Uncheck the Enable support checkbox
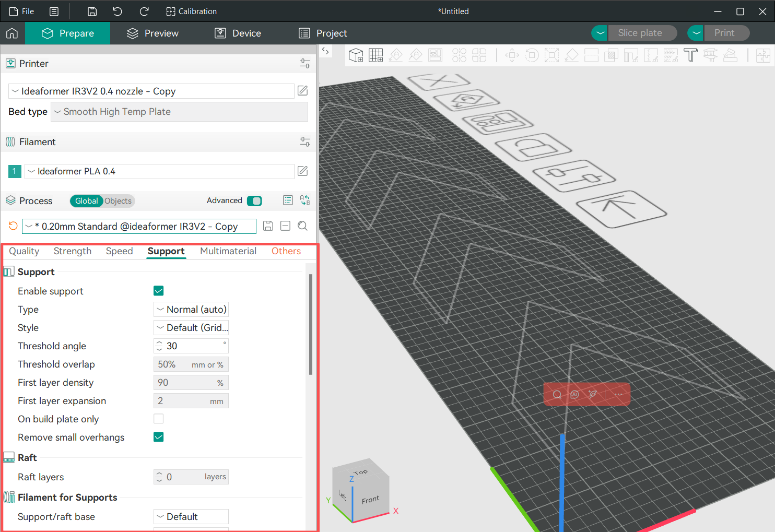This screenshot has height=532, width=775. (159, 291)
